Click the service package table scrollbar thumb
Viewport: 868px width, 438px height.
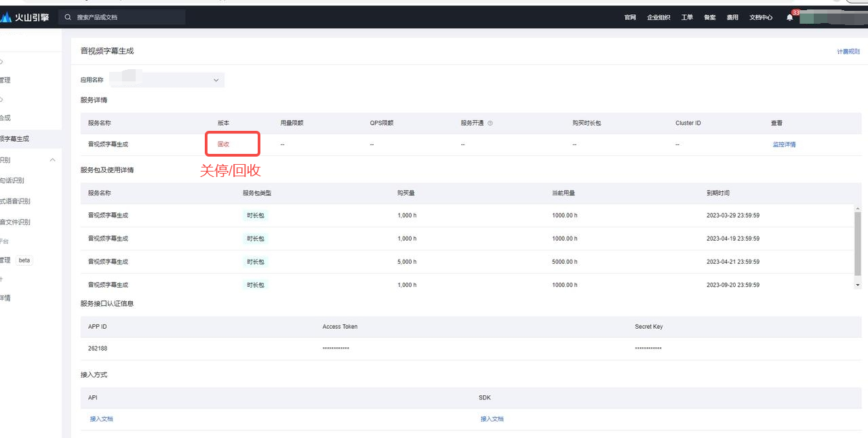coord(858,243)
